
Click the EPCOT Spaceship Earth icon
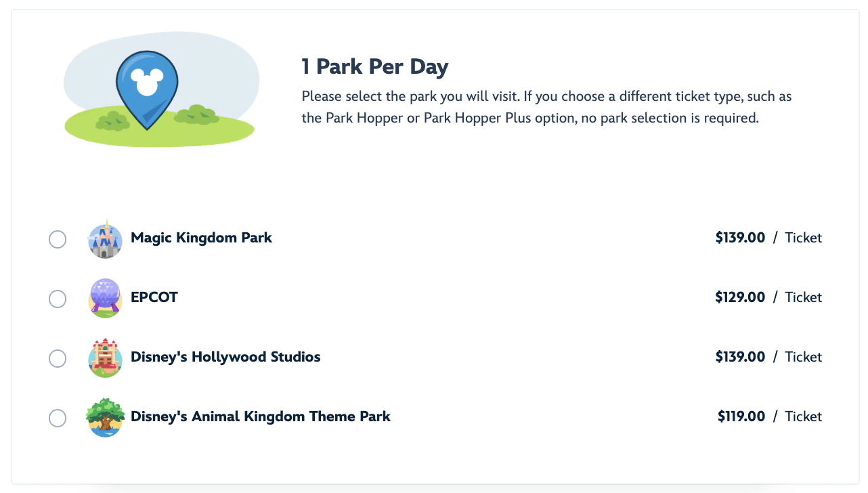pos(105,298)
